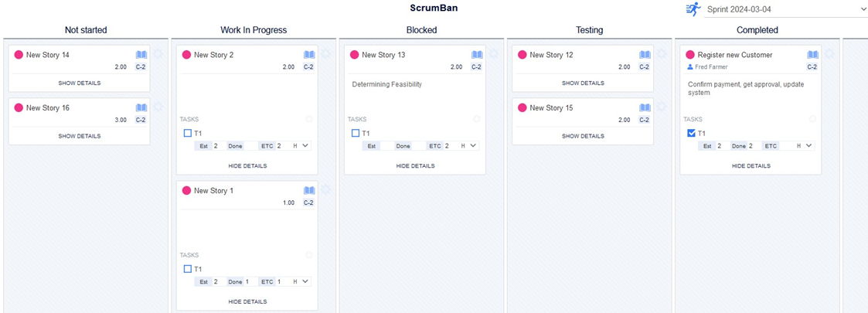Screen dimensions: 868x313
Task: Click the Blocked column header
Action: (x=421, y=30)
